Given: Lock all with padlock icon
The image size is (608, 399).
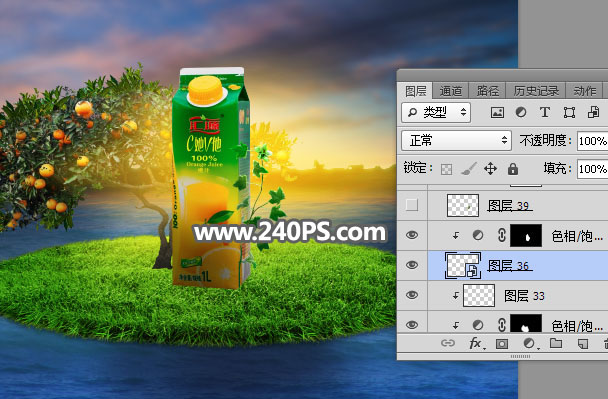Looking at the screenshot, I should [513, 169].
